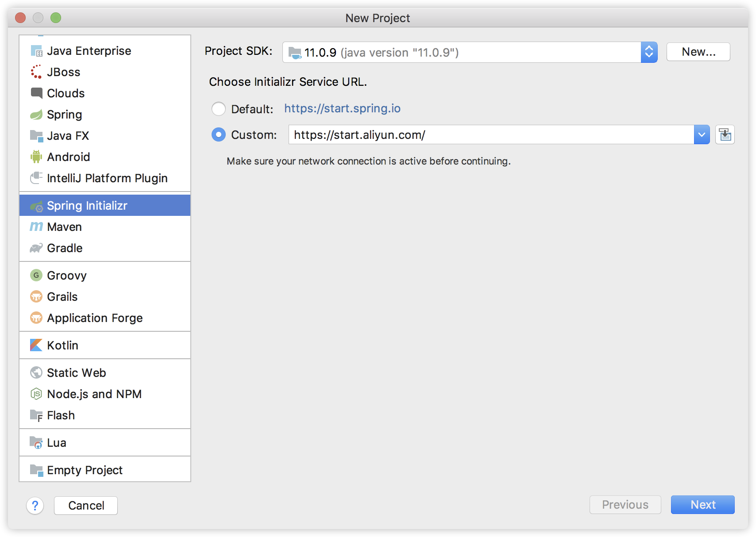
Task: Select the Default service URL radio button
Action: 219,109
